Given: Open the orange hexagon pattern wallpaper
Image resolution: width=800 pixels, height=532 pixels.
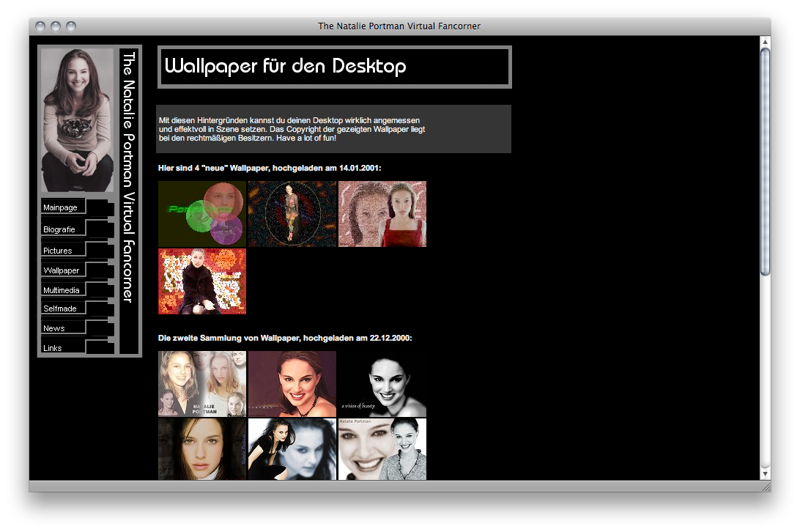Looking at the screenshot, I should [202, 281].
